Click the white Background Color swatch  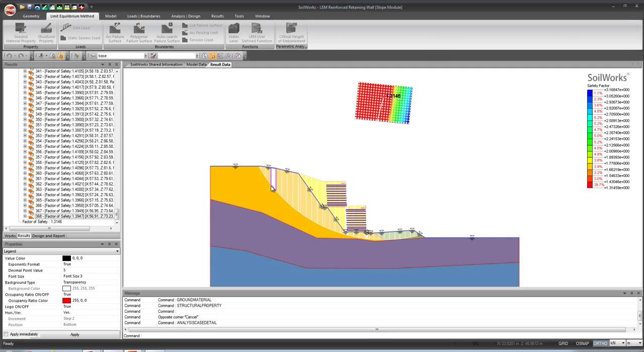66,289
